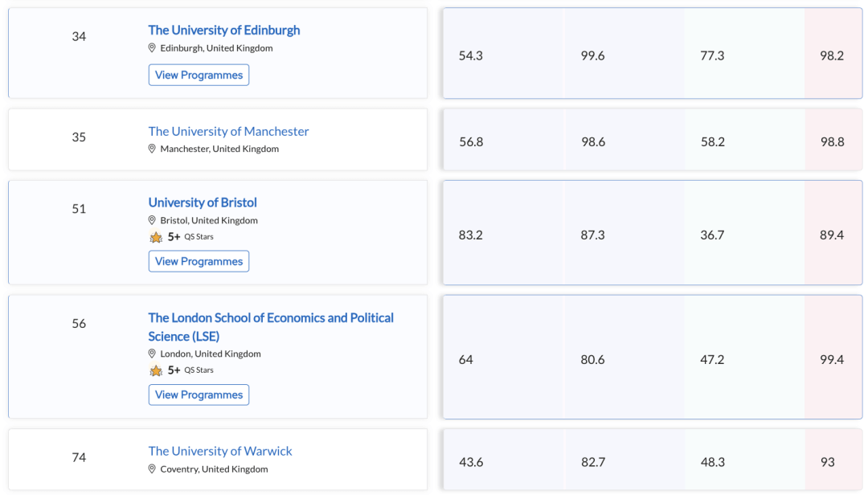Click the 83.2 score in Bristol row
Screen dimensions: 868x495
[x=471, y=235]
